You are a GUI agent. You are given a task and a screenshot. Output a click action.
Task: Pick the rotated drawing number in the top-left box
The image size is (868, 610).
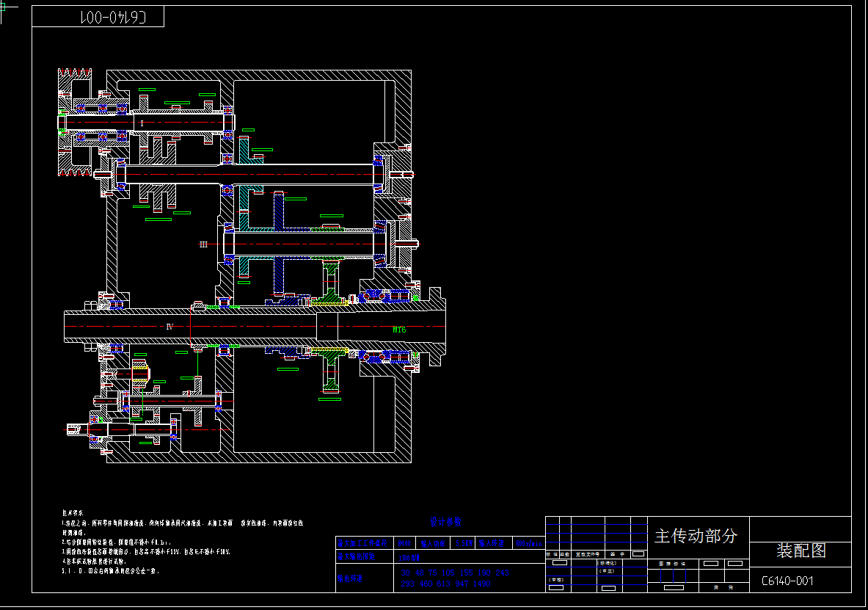(114, 17)
